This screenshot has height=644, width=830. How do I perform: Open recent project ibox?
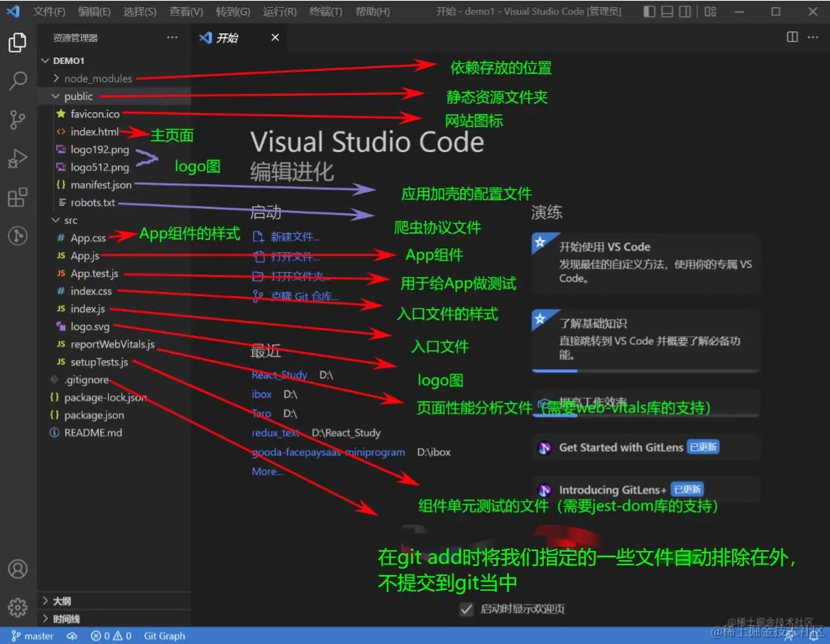coord(261,394)
